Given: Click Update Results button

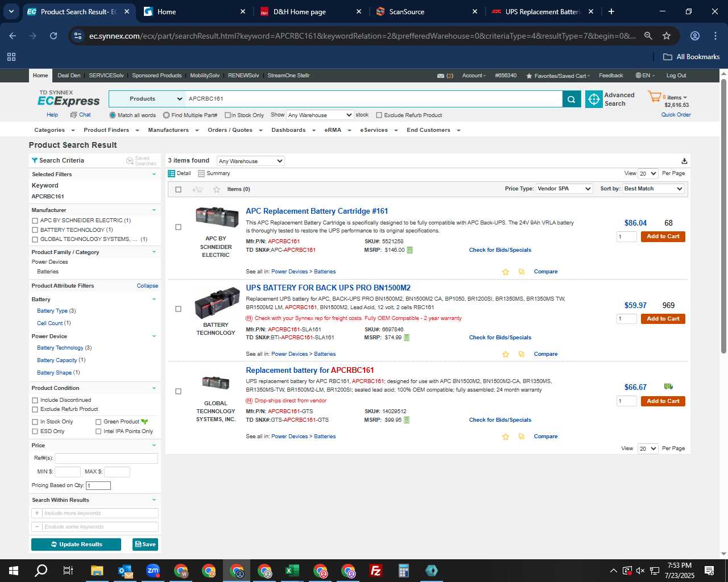Looking at the screenshot, I should click(76, 544).
